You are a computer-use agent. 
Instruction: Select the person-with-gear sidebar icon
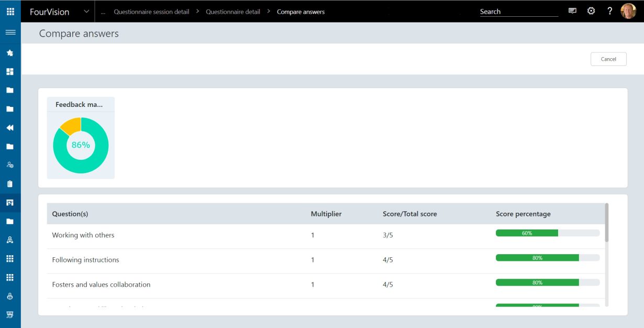click(x=10, y=165)
